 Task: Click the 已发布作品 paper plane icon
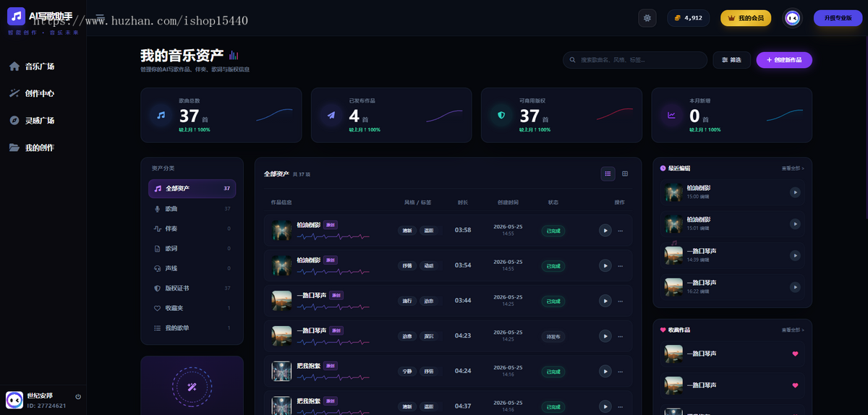coord(331,115)
